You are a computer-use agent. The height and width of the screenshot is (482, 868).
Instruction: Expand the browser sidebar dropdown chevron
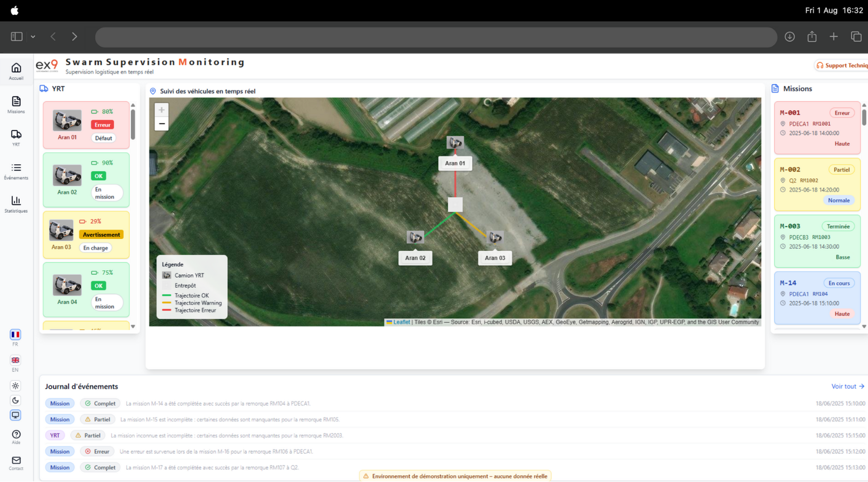[33, 37]
